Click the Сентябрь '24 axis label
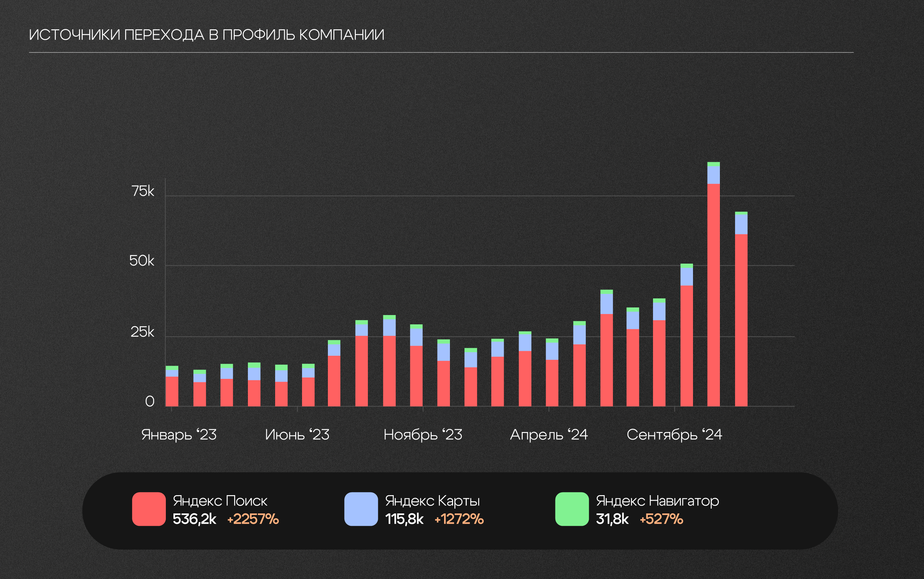The image size is (924, 579). pyautogui.click(x=674, y=435)
